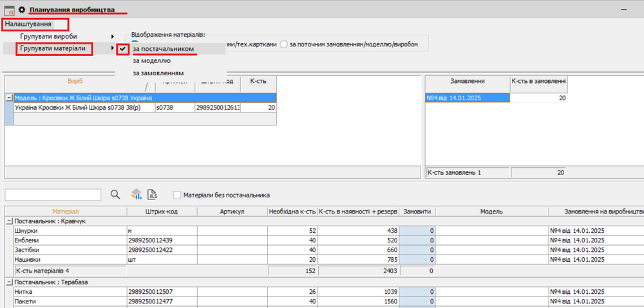Collapse the 'Постачальник : Кравчук' group
The image size is (644, 308).
(x=9, y=221)
